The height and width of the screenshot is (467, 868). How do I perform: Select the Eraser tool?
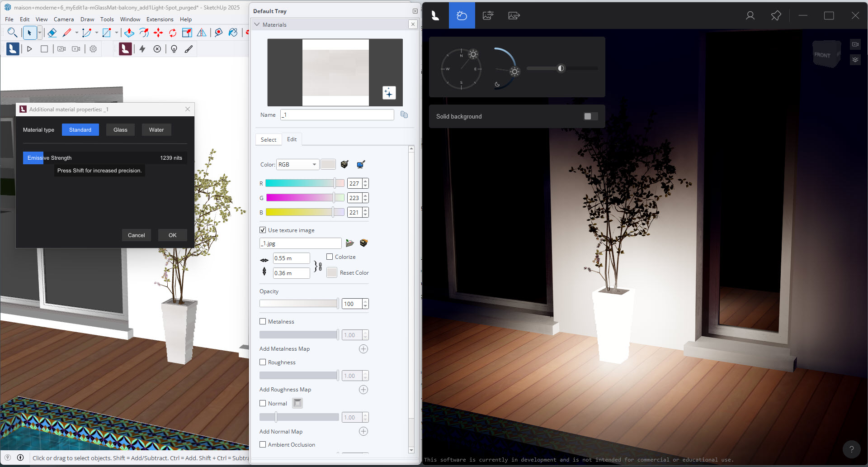coord(52,33)
